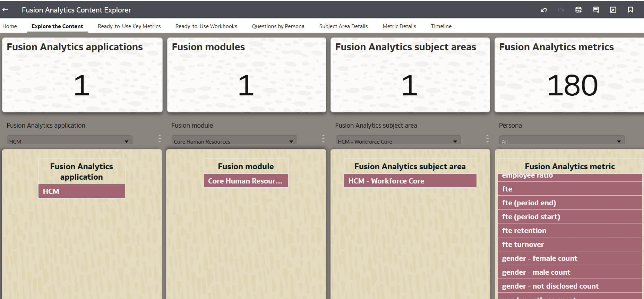Select gender - not disclosed count metric

(570, 286)
